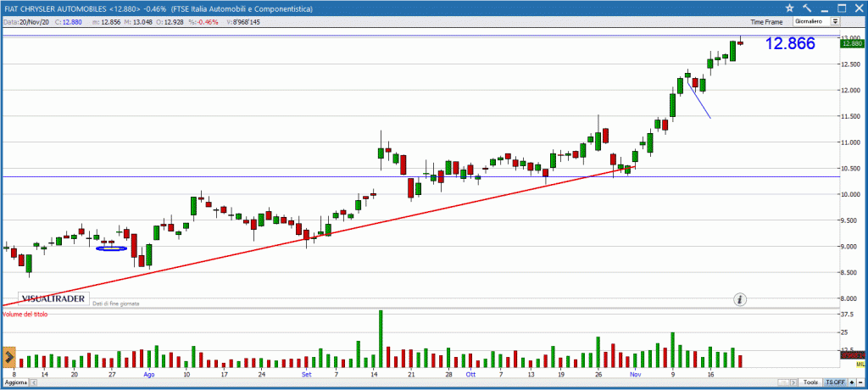Click the 'Ott' month marker on time axis
This screenshot has width=868, height=390.
[x=470, y=375]
